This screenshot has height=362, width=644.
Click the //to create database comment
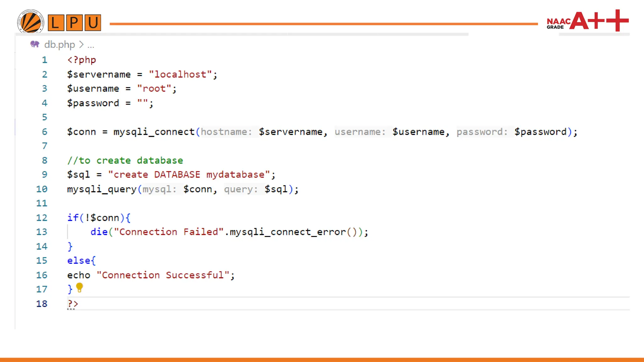[125, 161]
